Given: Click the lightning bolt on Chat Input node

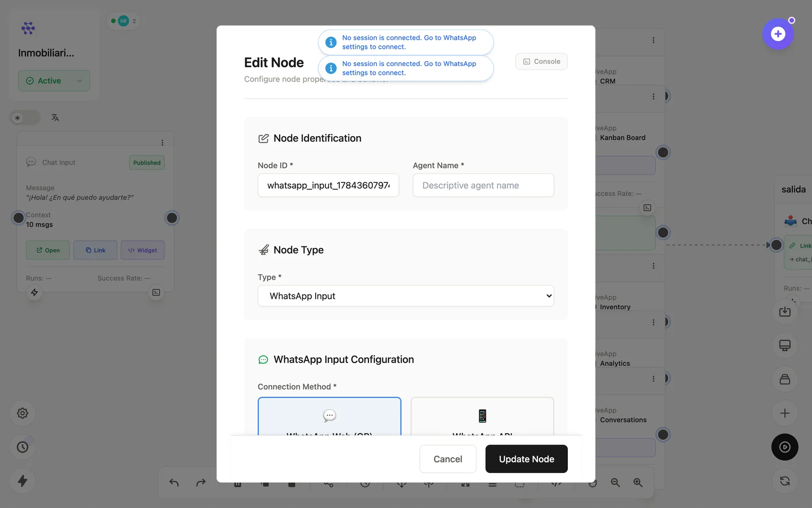Looking at the screenshot, I should click(35, 293).
